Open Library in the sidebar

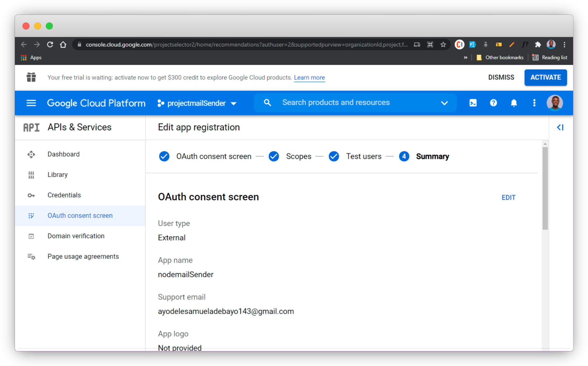tap(80, 175)
